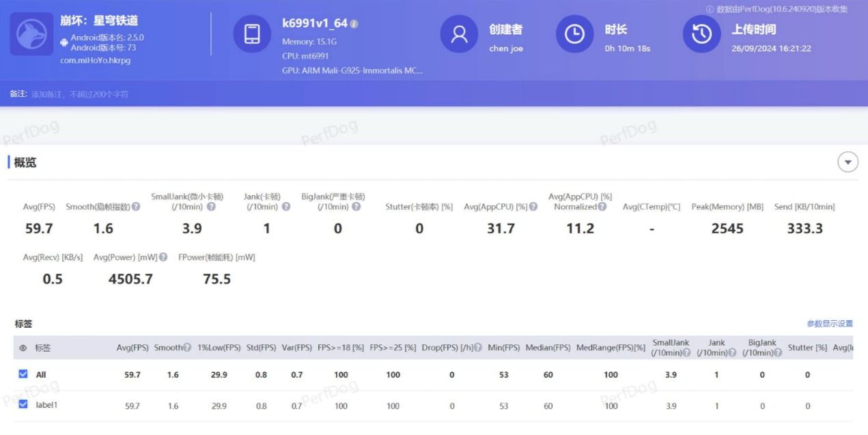Click the k6991v1_64 device name
This screenshot has width=868, height=435.
click(x=315, y=23)
